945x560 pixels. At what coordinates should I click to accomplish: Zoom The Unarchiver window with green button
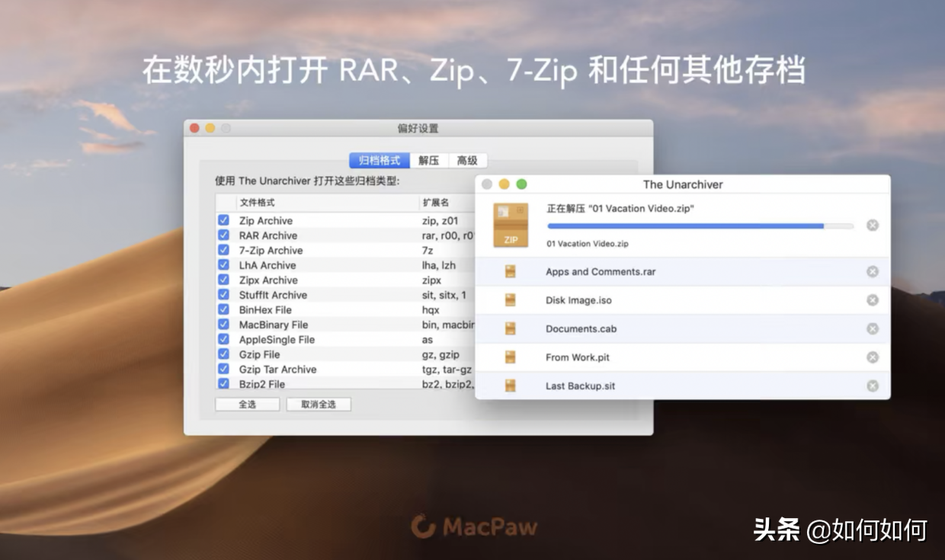click(522, 184)
